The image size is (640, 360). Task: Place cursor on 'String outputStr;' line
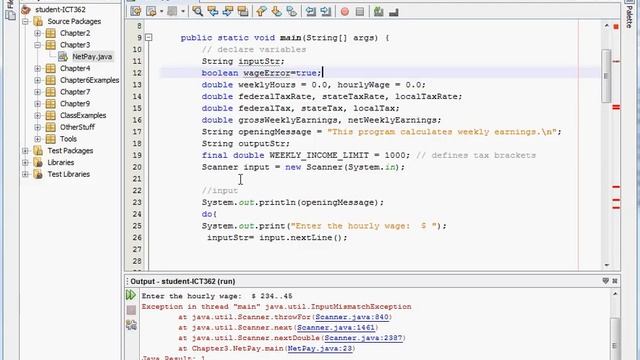[246, 144]
